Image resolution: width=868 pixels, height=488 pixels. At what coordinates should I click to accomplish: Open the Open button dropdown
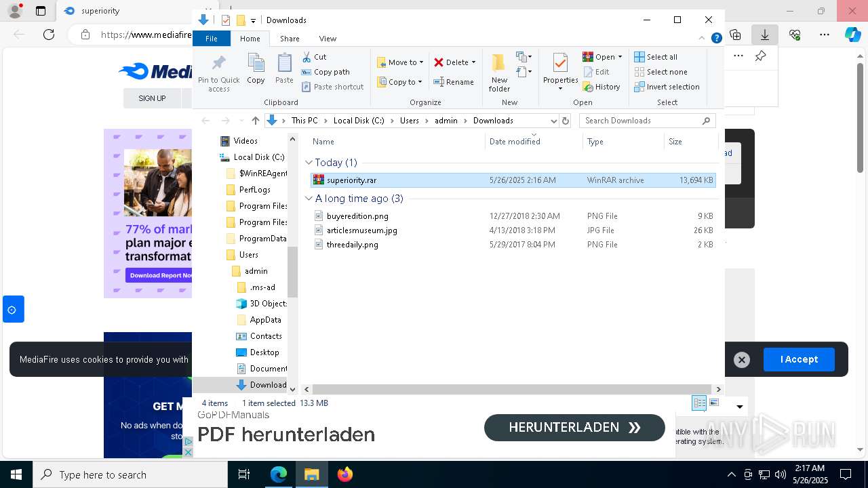pyautogui.click(x=620, y=57)
